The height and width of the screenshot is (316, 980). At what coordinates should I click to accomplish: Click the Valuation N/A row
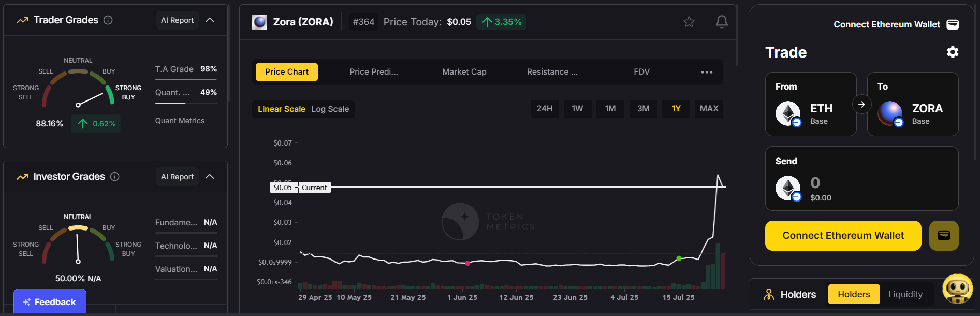(x=186, y=269)
